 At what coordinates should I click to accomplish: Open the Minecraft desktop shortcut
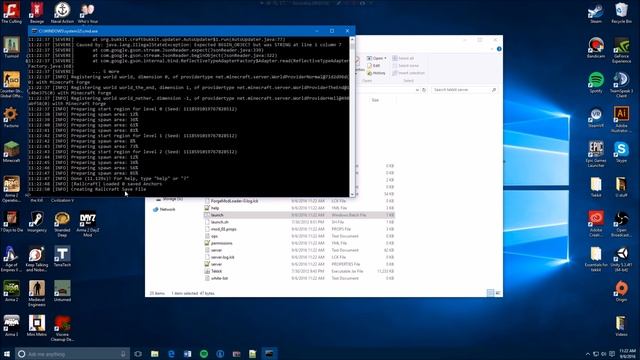[x=11, y=152]
